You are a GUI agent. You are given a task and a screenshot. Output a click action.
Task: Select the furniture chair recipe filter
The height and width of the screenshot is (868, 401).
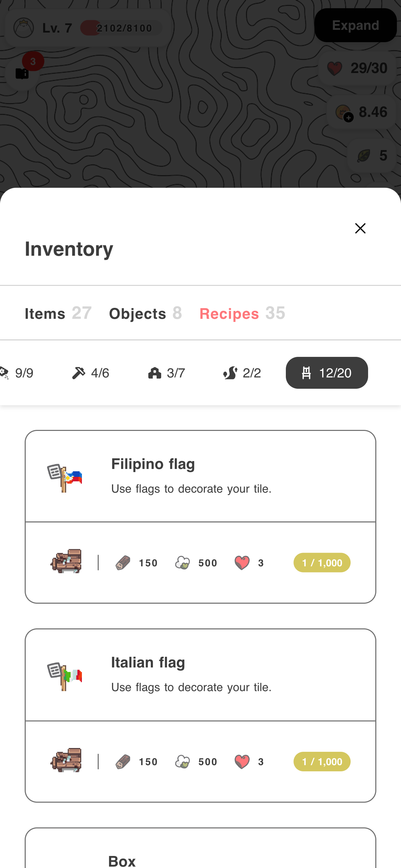click(x=327, y=373)
